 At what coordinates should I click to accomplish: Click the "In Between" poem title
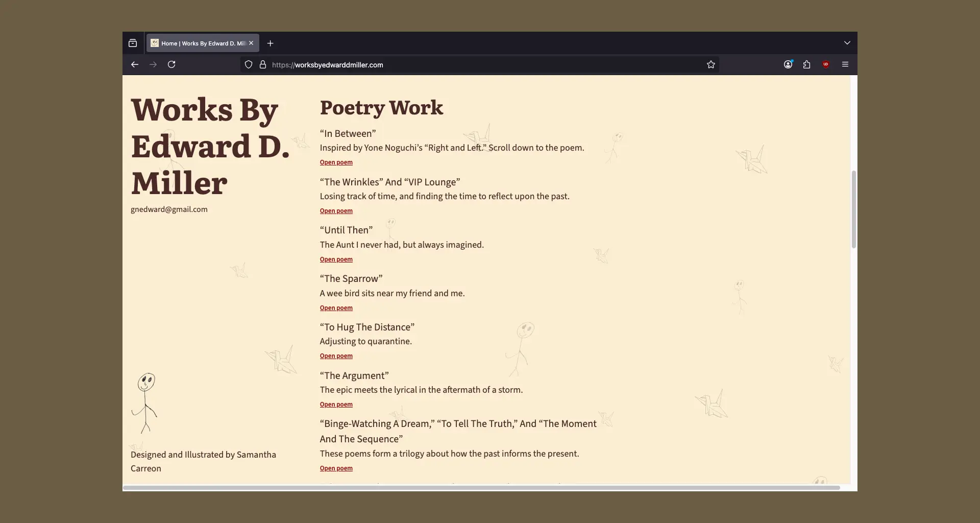(348, 134)
